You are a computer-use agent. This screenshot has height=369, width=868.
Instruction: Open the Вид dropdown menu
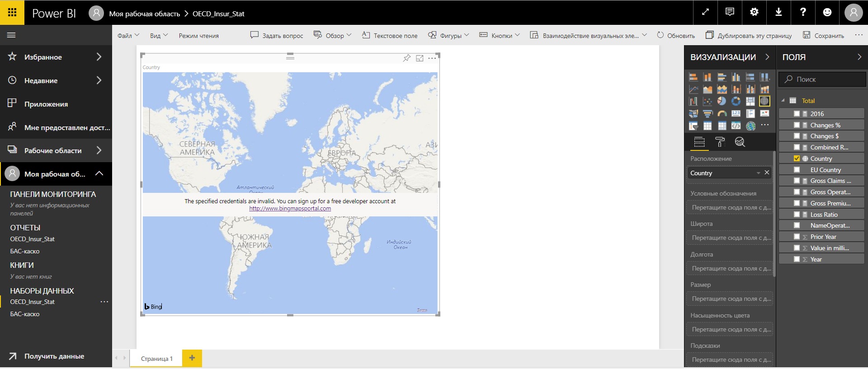pyautogui.click(x=159, y=36)
